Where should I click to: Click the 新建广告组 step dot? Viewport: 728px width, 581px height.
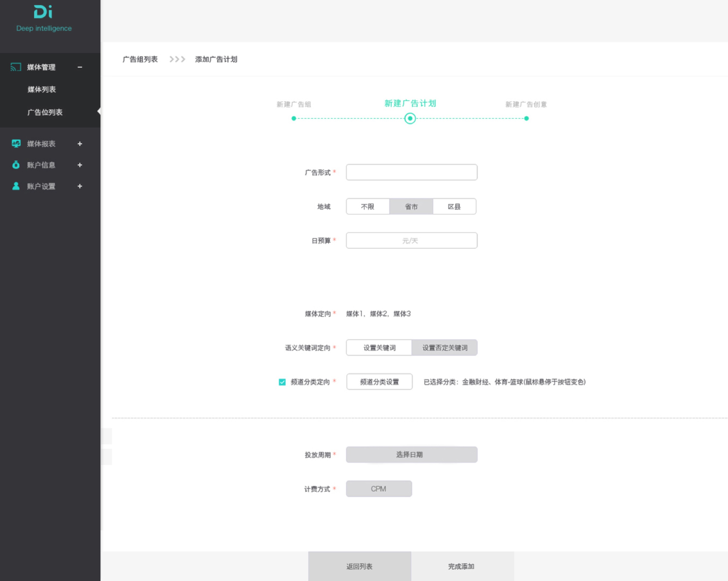(294, 118)
